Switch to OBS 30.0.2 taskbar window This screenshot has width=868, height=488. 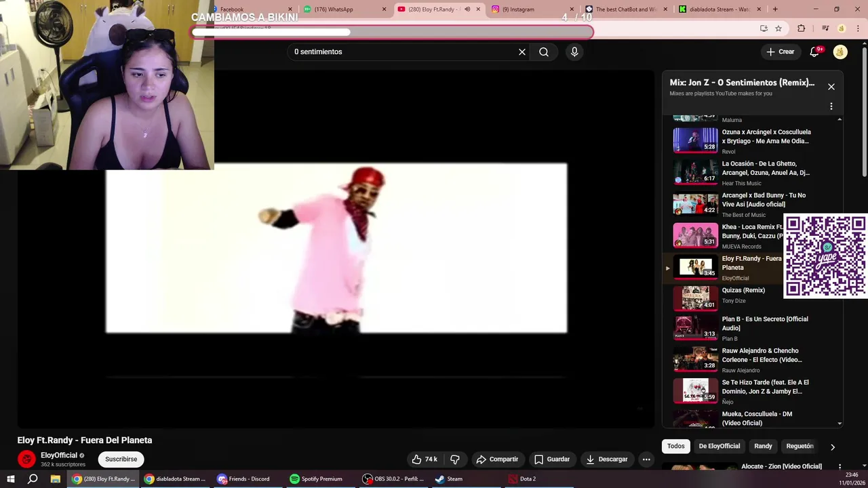[393, 479]
